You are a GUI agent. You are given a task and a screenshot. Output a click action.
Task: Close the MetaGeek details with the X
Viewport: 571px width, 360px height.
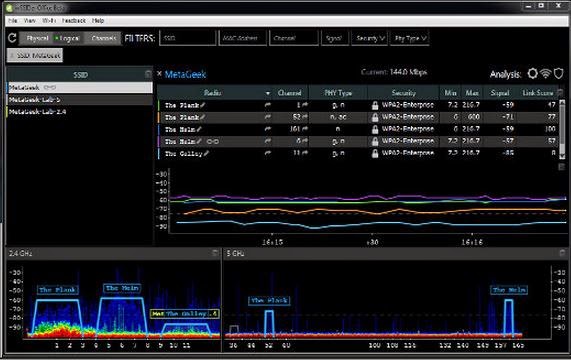[x=159, y=74]
